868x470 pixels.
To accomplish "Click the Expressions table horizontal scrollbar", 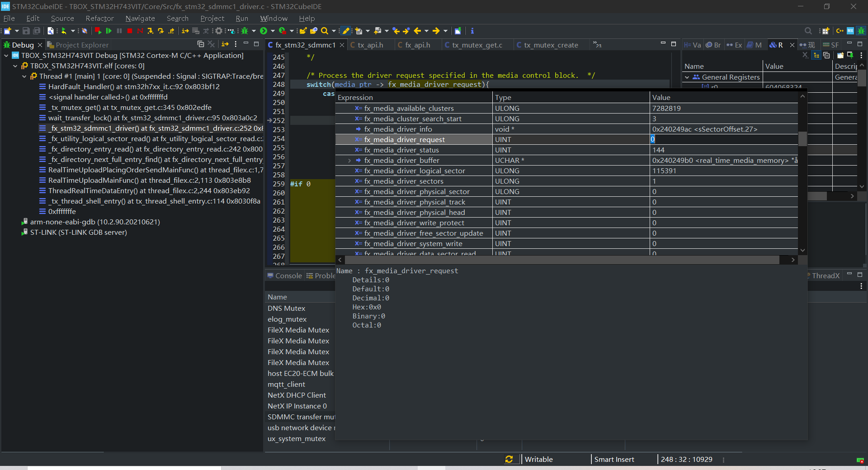I will (565, 260).
